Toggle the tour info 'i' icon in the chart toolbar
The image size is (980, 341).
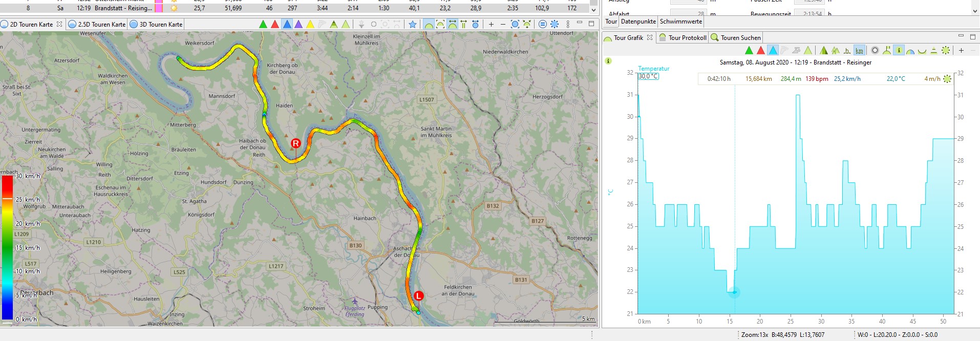click(899, 50)
